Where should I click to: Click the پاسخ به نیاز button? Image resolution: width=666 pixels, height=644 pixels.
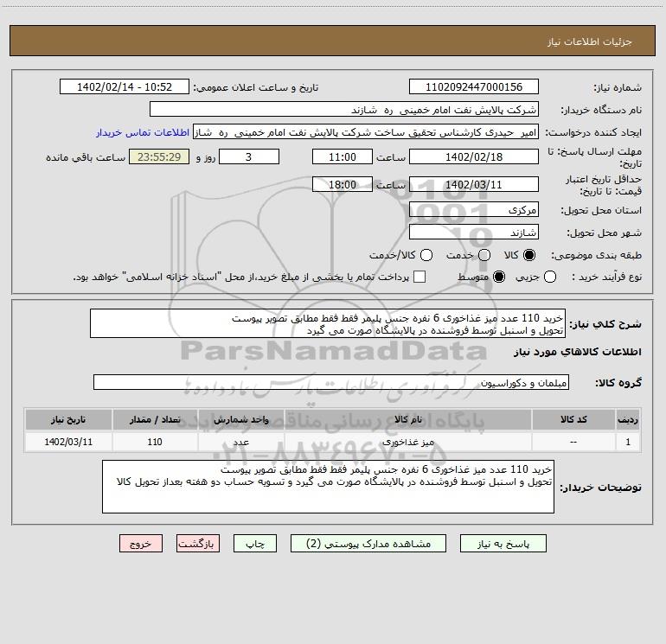click(503, 544)
